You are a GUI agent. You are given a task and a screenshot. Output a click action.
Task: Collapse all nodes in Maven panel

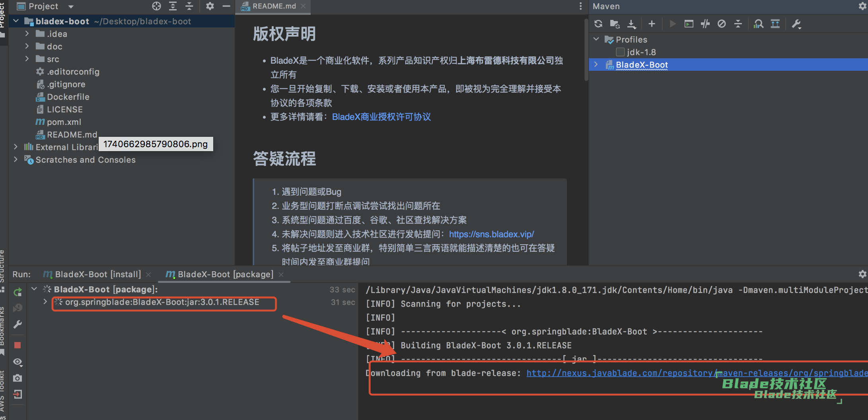pyautogui.click(x=738, y=24)
